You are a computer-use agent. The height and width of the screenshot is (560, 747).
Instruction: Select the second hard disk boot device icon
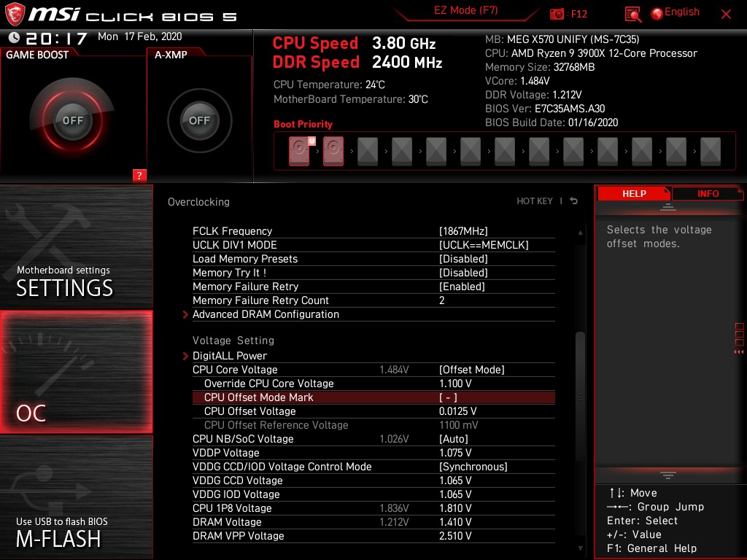pyautogui.click(x=333, y=151)
